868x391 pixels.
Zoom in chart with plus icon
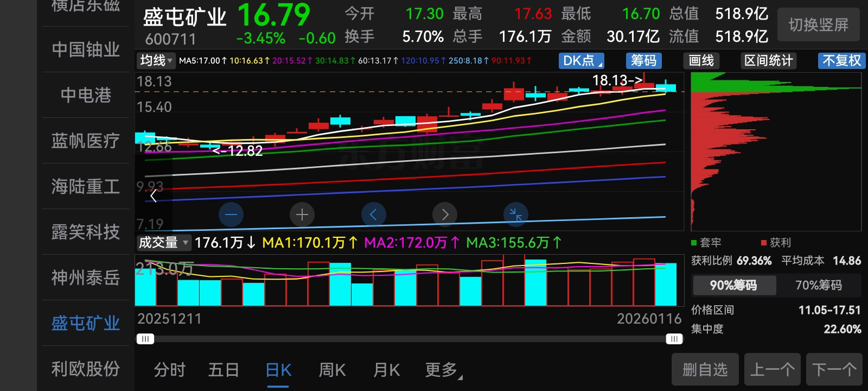click(302, 215)
